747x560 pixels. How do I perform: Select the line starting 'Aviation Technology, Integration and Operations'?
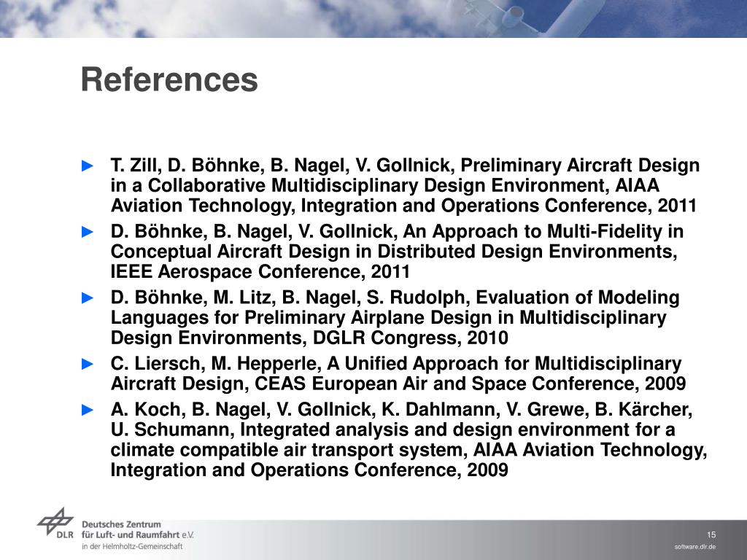tap(403, 206)
